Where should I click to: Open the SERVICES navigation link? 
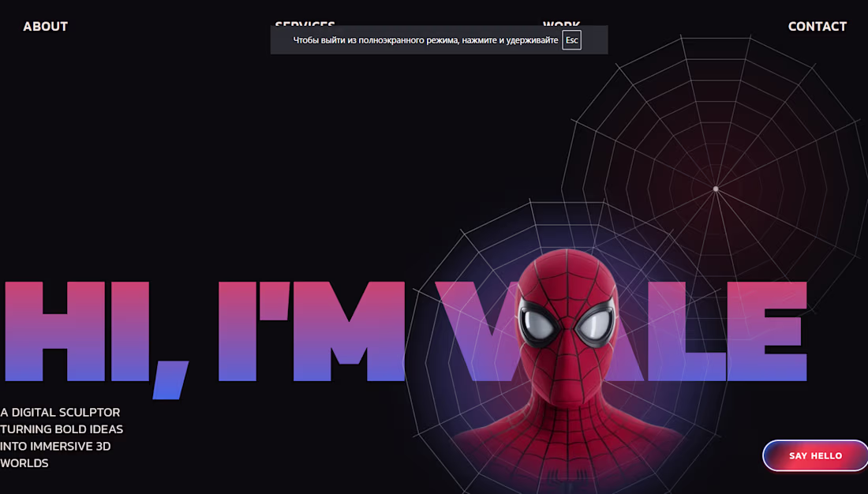click(305, 23)
